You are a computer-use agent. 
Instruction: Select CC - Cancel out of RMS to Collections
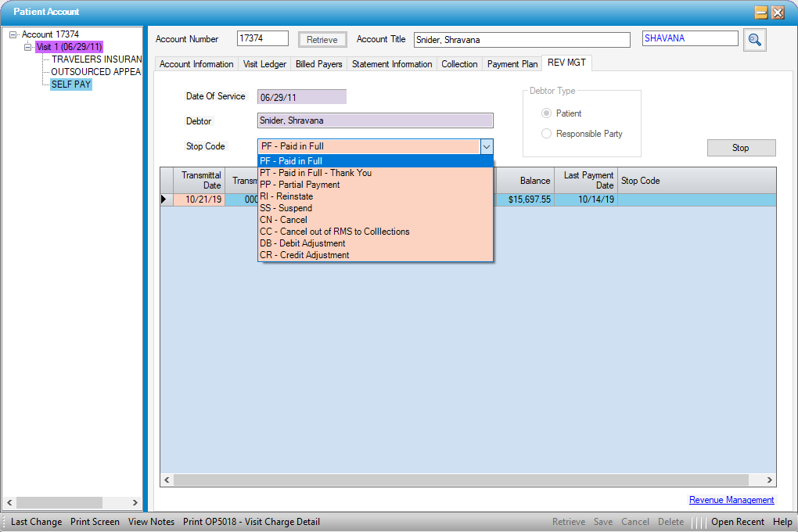[x=334, y=232]
